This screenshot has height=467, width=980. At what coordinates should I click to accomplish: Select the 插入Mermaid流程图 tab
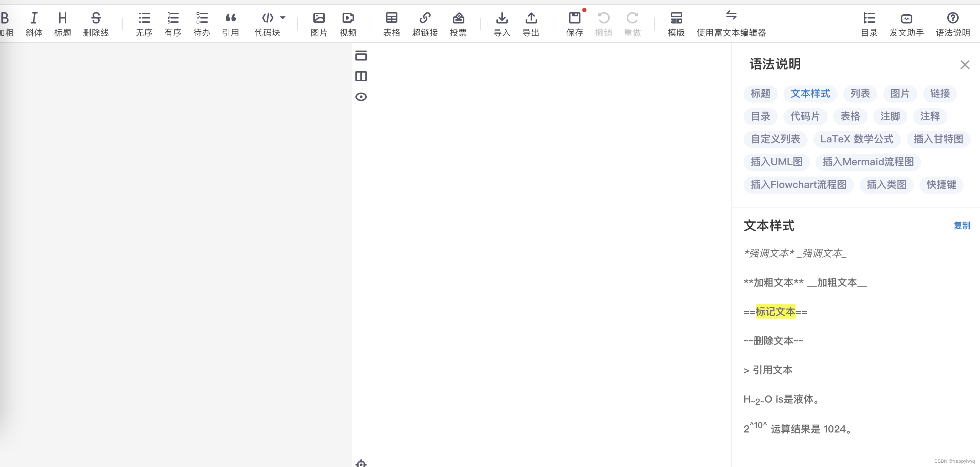(868, 162)
